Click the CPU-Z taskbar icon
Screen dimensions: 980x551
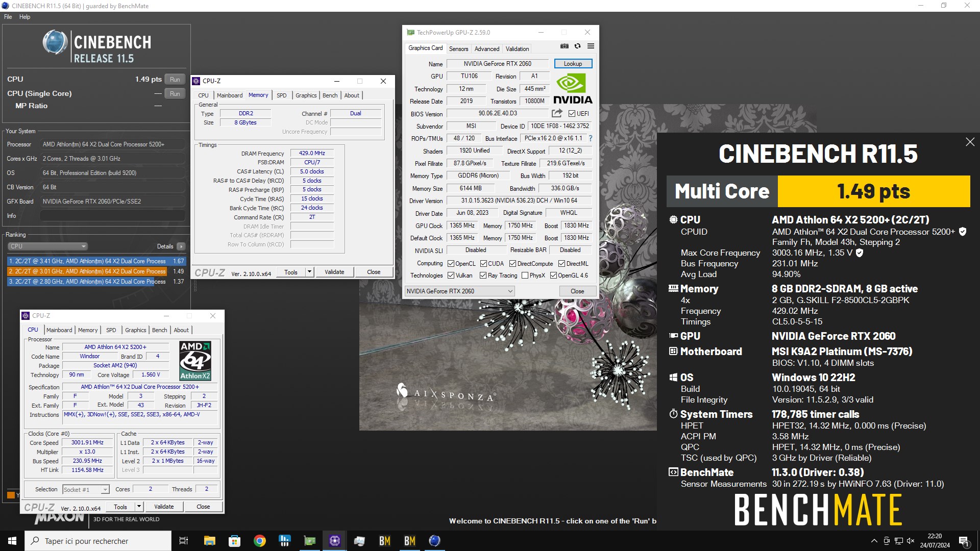point(335,541)
